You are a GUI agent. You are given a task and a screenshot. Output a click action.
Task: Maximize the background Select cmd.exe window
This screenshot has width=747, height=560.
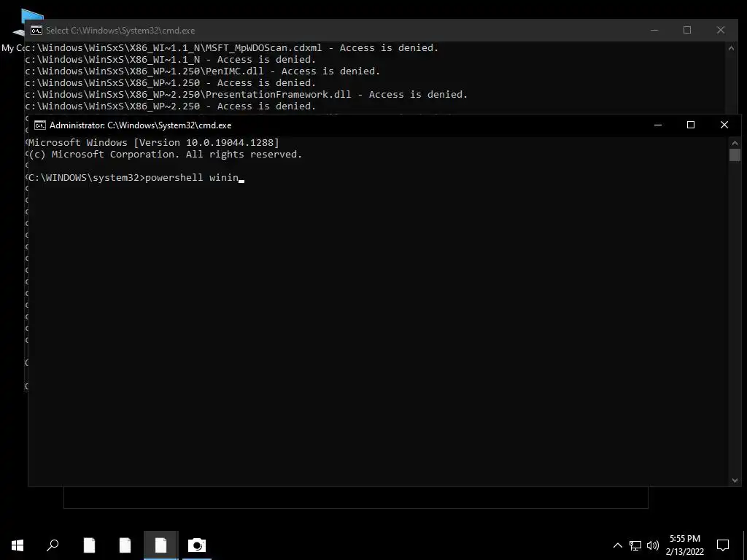[687, 31]
